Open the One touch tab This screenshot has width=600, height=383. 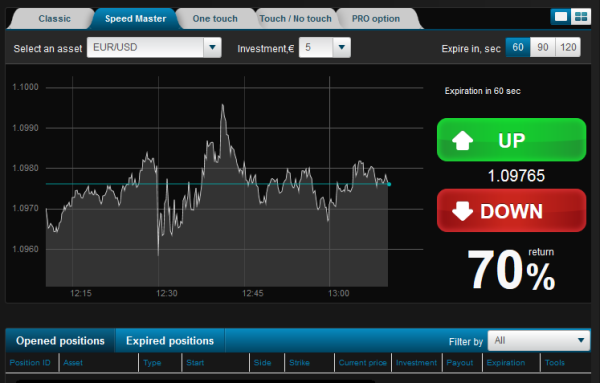point(215,19)
